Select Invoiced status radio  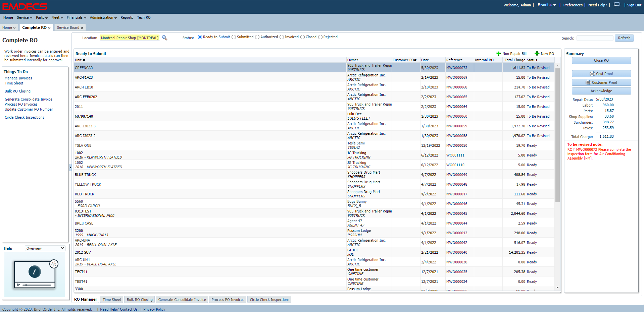click(282, 37)
